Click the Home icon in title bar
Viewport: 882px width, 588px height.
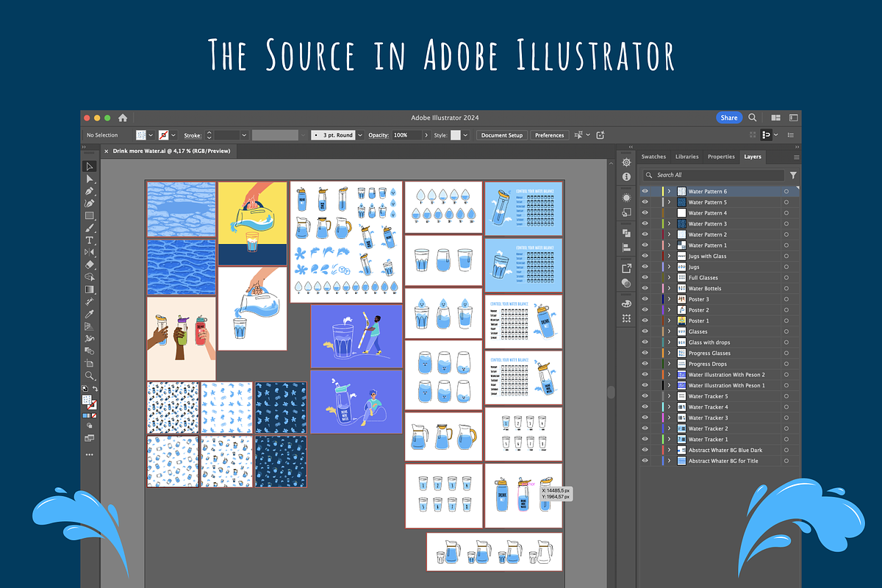123,118
